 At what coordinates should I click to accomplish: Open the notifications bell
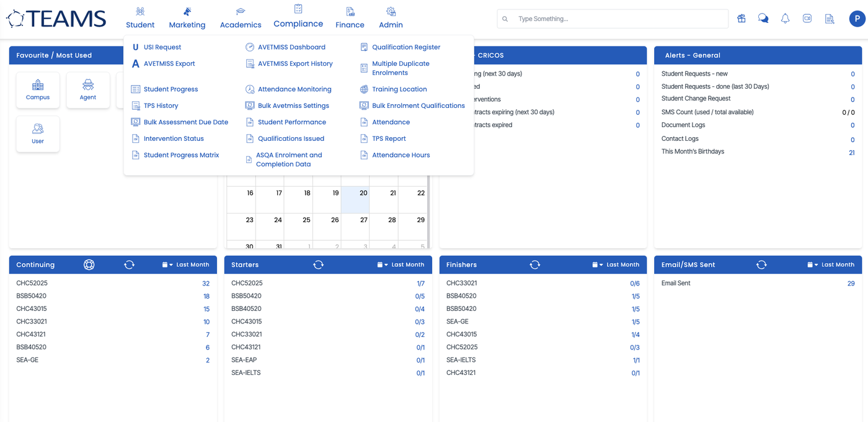pos(786,19)
